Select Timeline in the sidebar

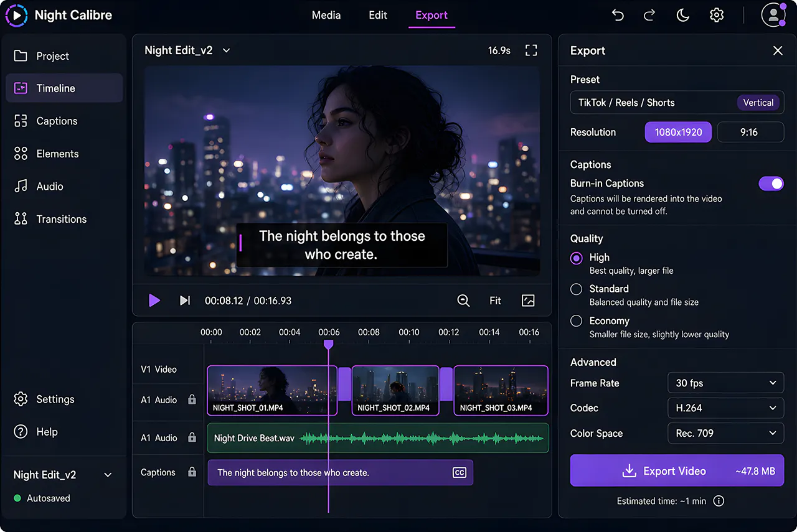pyautogui.click(x=64, y=88)
